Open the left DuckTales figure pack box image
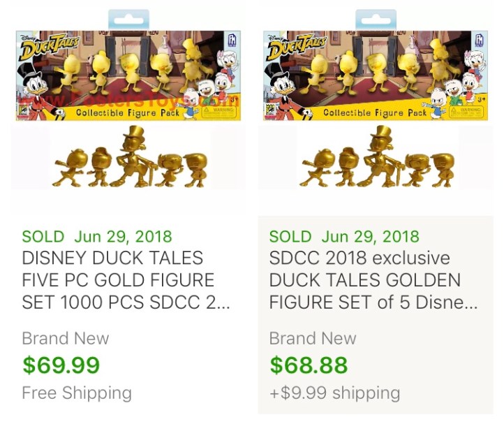 click(128, 75)
